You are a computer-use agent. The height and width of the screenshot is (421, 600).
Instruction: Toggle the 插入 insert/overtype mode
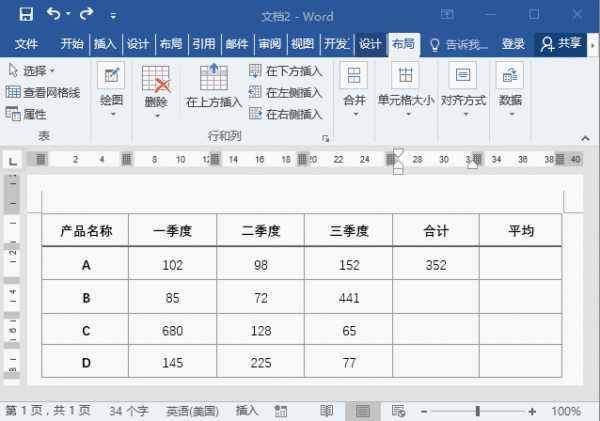[246, 411]
